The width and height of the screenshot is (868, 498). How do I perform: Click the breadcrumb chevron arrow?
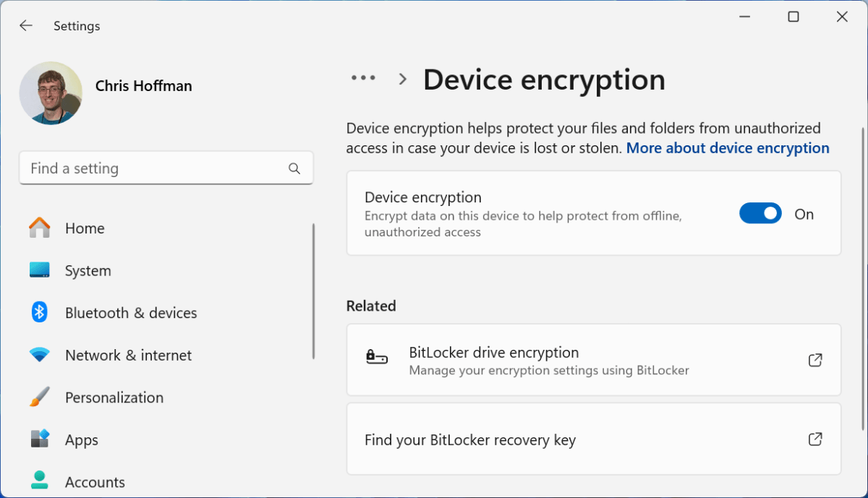tap(403, 79)
